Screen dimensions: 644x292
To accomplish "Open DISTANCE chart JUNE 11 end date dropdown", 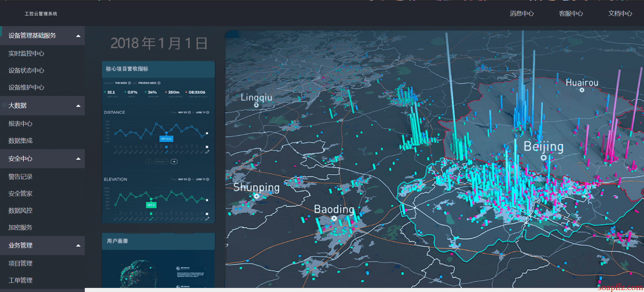I will (202, 112).
